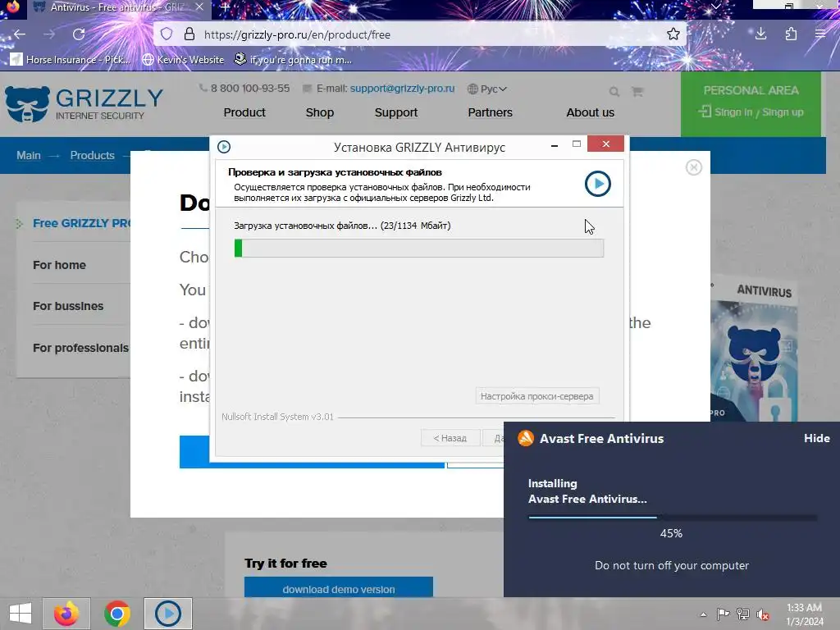Screen dimensions: 840x630
Task: Click the installer title bar icon
Action: (224, 147)
